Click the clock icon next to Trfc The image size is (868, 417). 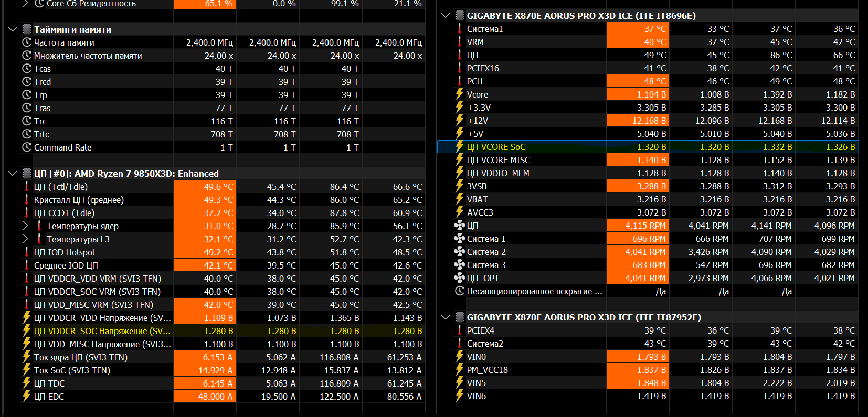[27, 134]
